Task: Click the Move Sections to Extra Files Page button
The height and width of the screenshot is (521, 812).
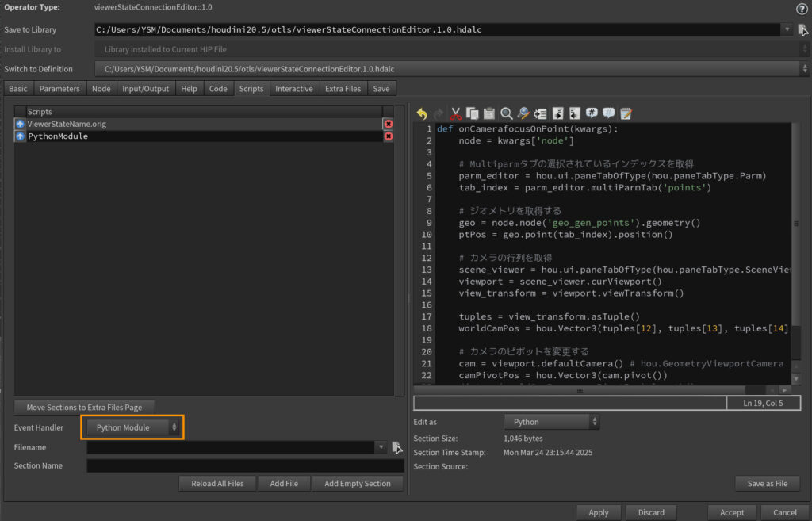Action: coord(83,406)
